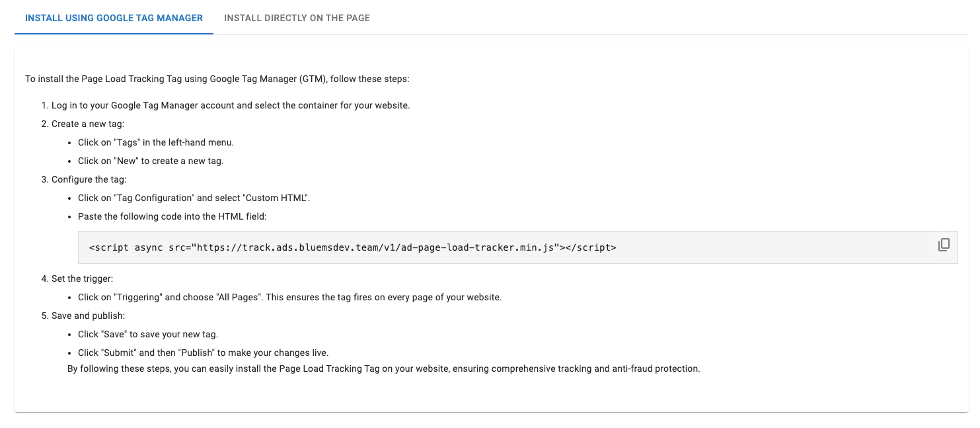The image size is (980, 428).
Task: Click the bullet about saving your new tag
Action: tap(148, 334)
